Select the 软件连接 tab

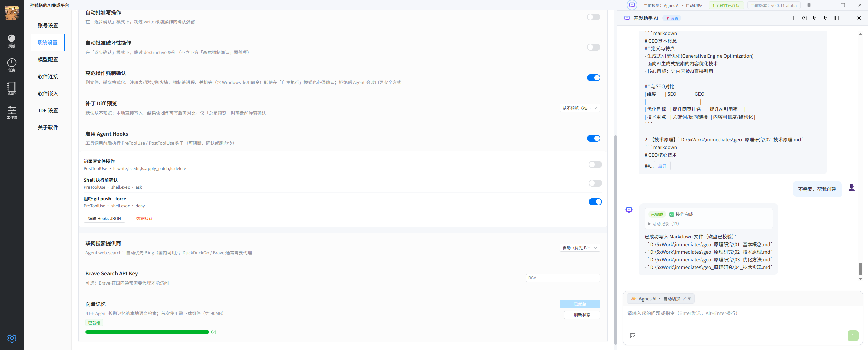point(48,76)
